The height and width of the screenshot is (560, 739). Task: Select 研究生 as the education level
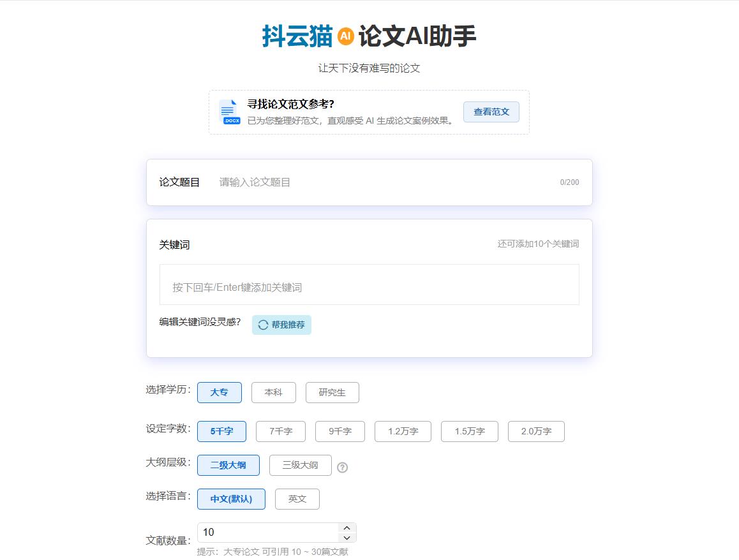pyautogui.click(x=332, y=392)
